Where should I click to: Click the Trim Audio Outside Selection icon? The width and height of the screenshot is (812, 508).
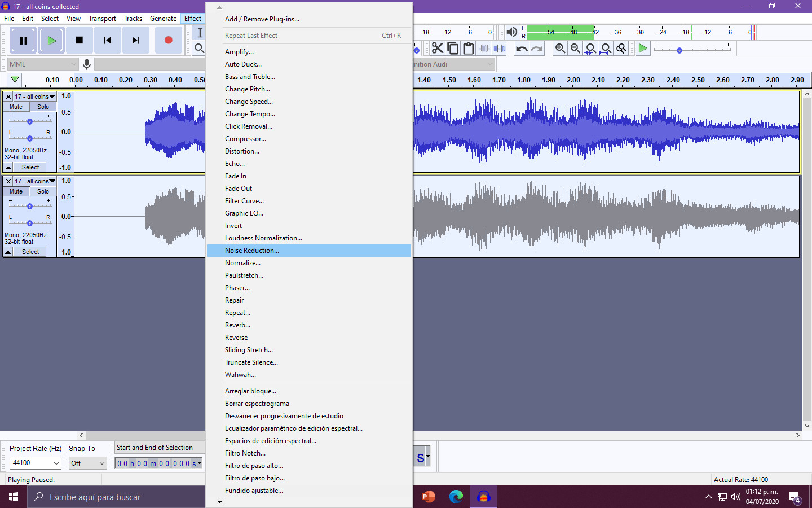pyautogui.click(x=484, y=49)
